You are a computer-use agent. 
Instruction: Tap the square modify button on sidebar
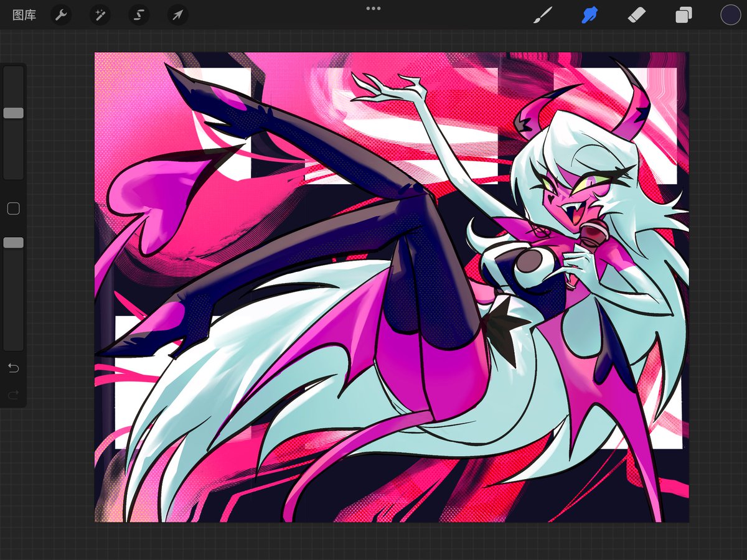point(13,209)
